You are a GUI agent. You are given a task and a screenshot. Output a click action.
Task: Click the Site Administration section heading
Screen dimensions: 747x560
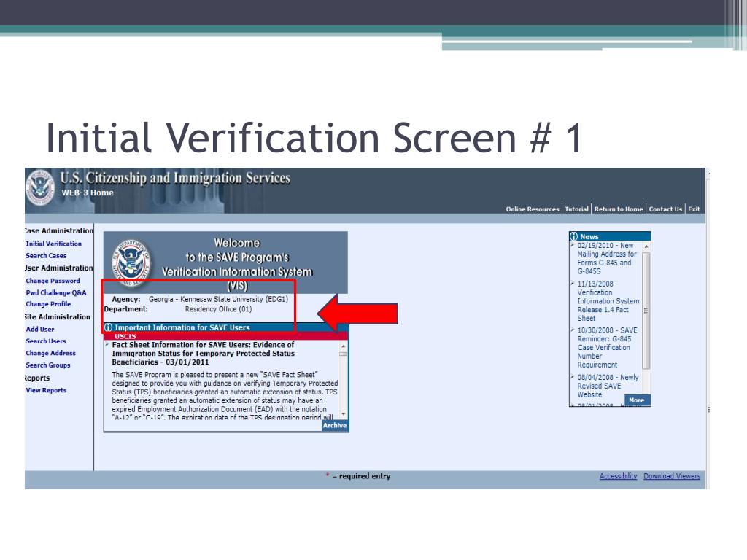(x=58, y=317)
